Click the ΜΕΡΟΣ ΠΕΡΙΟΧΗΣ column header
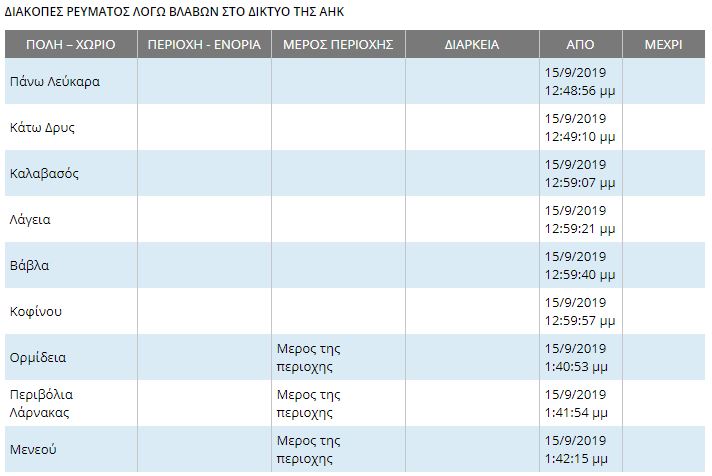Image resolution: width=712 pixels, height=476 pixels. [338, 45]
